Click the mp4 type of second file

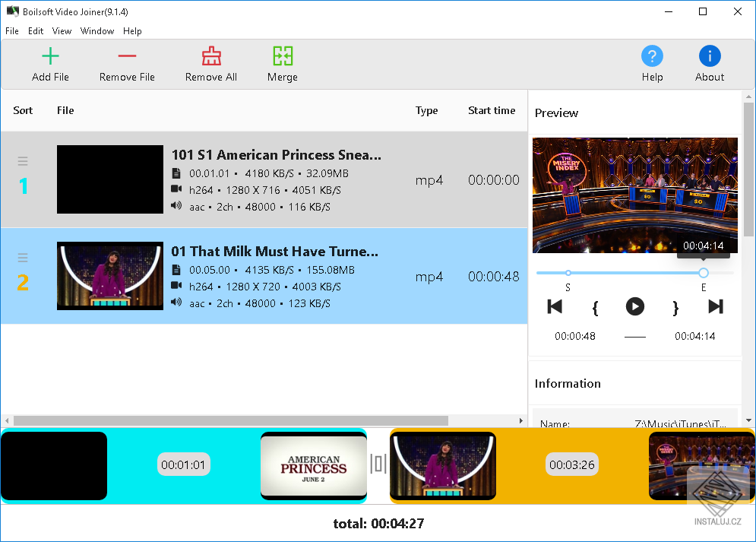[x=429, y=277]
